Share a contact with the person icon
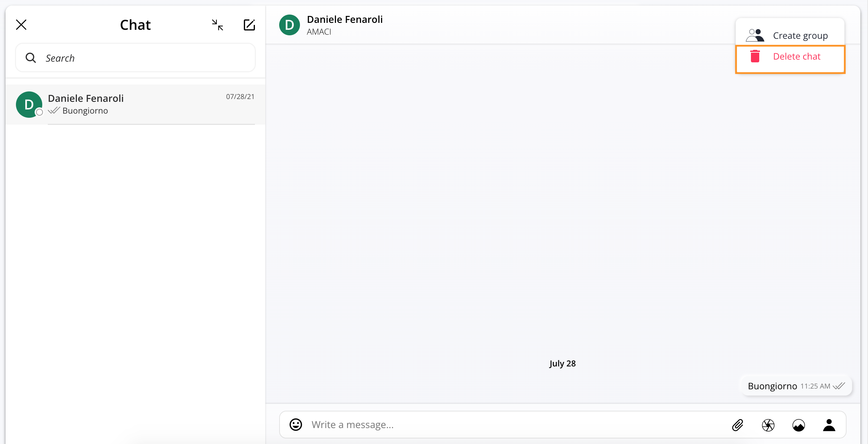 point(829,425)
